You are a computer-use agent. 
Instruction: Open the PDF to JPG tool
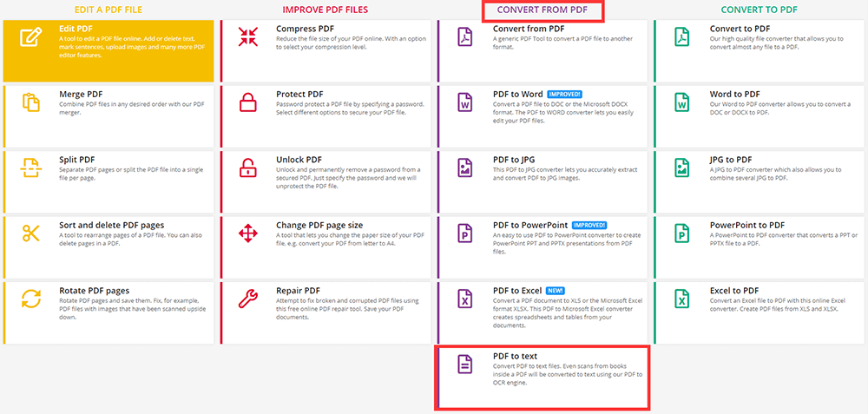point(516,160)
